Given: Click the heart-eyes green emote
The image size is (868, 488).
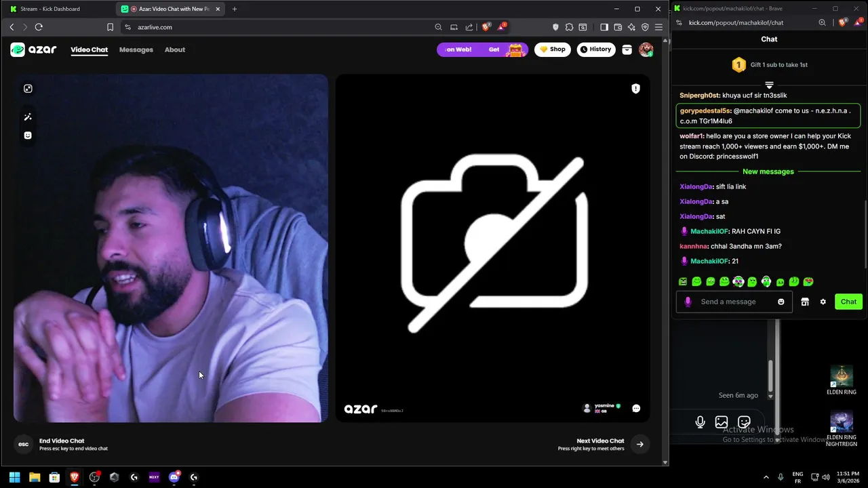Looking at the screenshot, I should [x=808, y=281].
